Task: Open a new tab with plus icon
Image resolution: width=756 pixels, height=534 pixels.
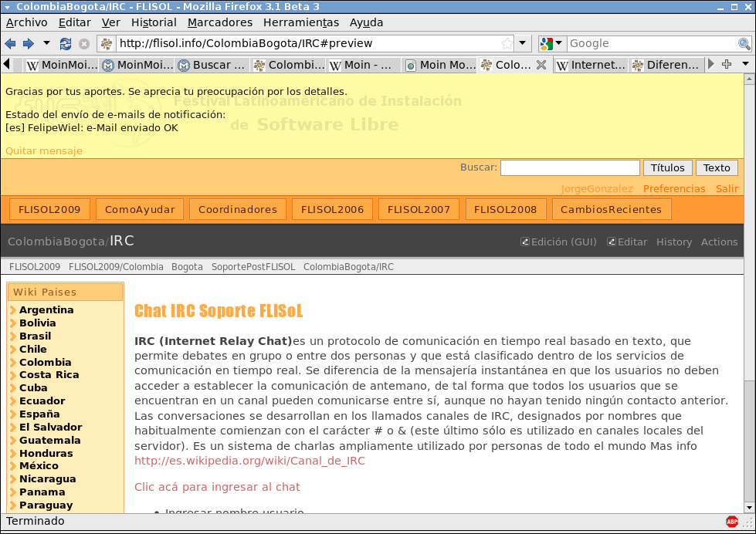Action: coord(727,65)
